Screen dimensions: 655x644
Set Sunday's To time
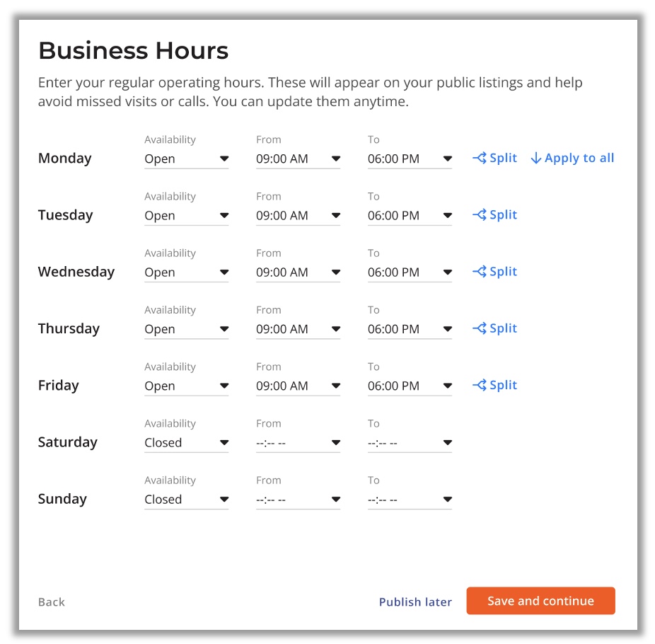pos(410,500)
